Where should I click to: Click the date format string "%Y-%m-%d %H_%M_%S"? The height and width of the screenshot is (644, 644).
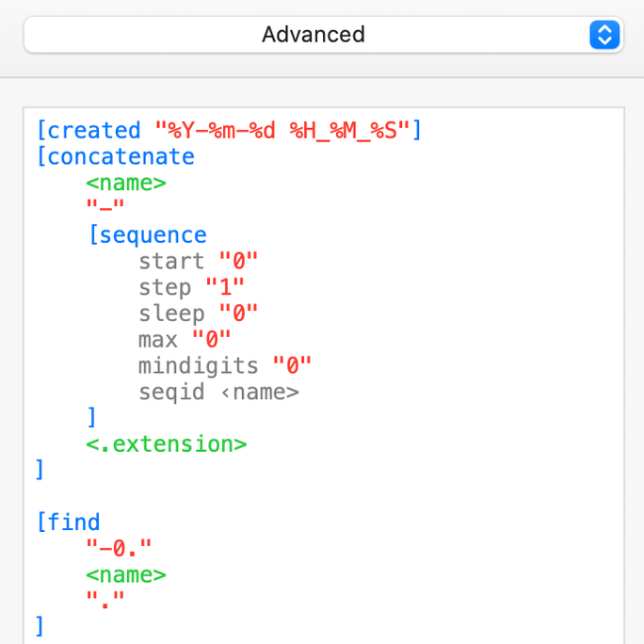pos(282,130)
